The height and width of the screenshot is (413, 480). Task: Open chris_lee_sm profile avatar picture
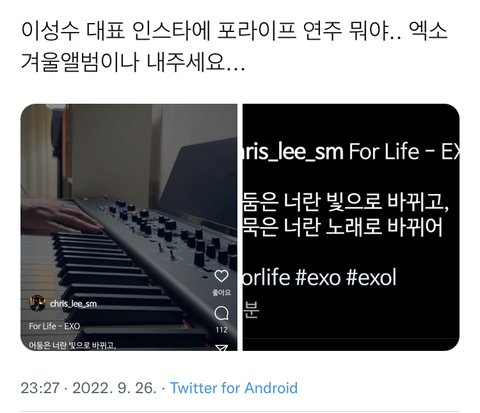[37, 303]
